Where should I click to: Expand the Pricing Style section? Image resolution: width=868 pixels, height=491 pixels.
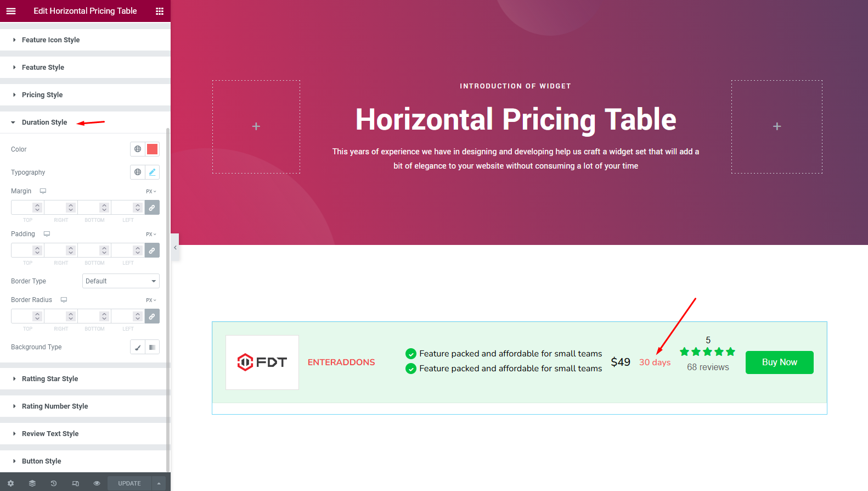[x=42, y=94]
